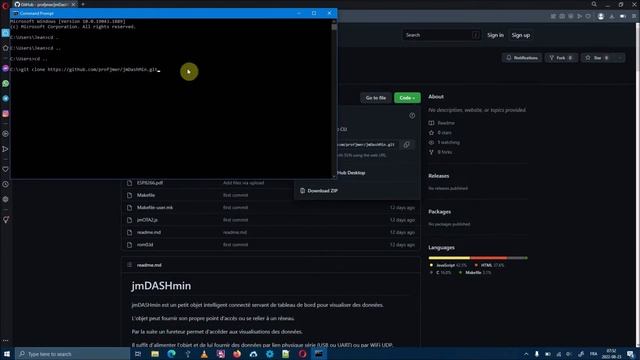This screenshot has width=640, height=360.
Task: Click the Opera toolbar heart bookmark icon
Action: point(588,16)
